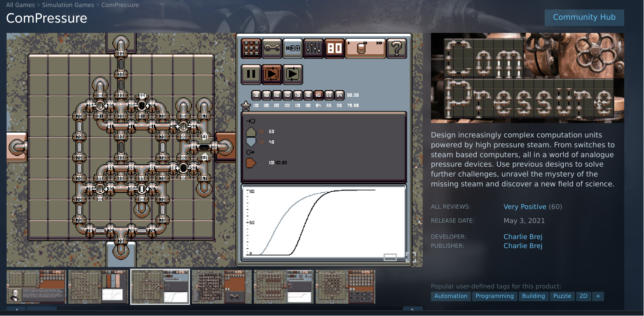
Task: Select the 2D tag
Action: point(583,296)
